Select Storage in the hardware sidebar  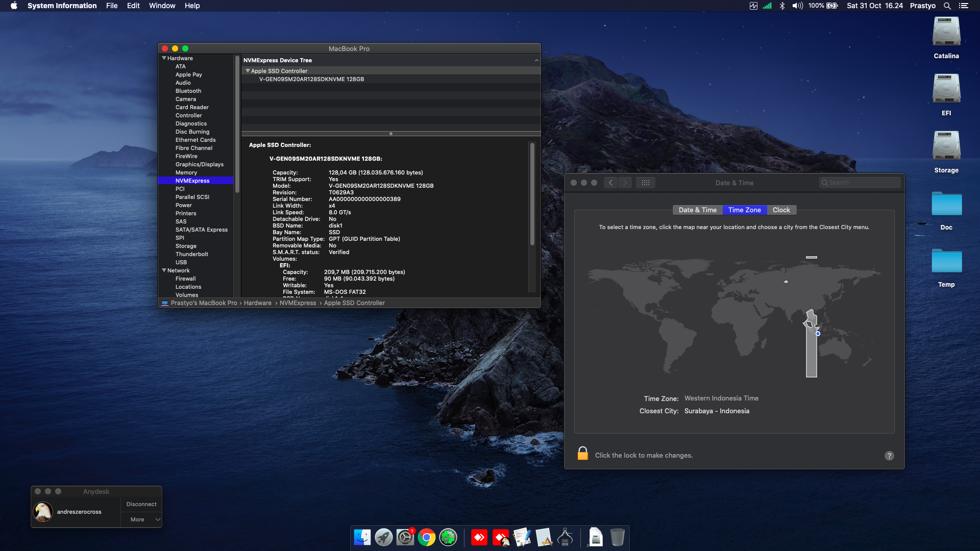[186, 246]
